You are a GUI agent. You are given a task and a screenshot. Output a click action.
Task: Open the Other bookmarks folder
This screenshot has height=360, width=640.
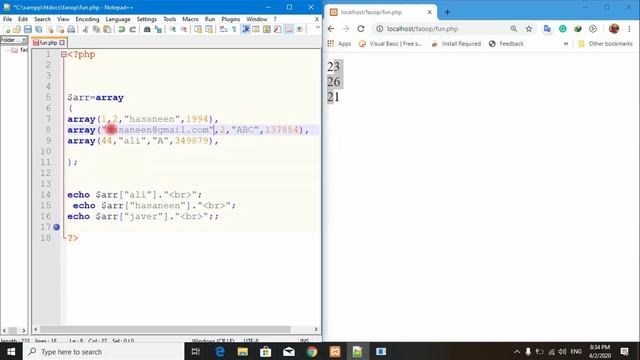click(x=606, y=44)
